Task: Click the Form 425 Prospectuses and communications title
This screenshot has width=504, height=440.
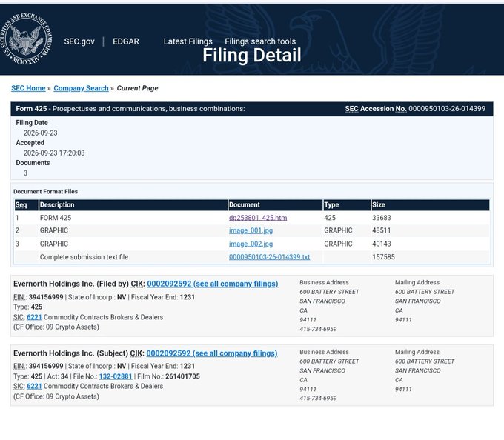Action: click(x=130, y=109)
